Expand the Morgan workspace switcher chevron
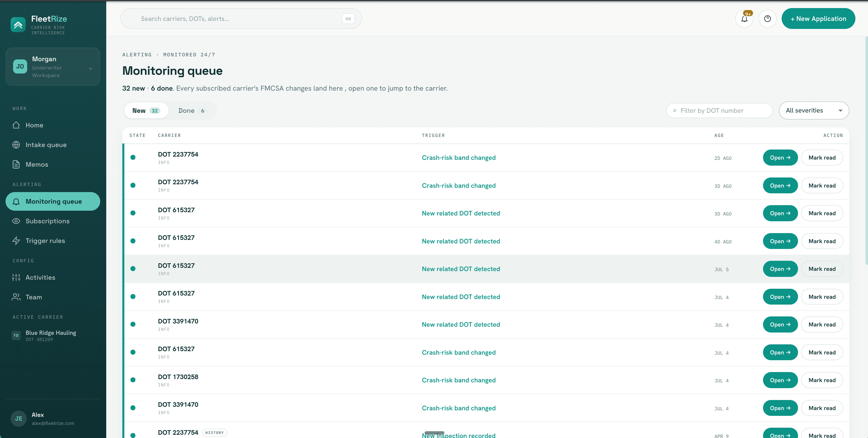Image resolution: width=868 pixels, height=438 pixels. [x=90, y=68]
